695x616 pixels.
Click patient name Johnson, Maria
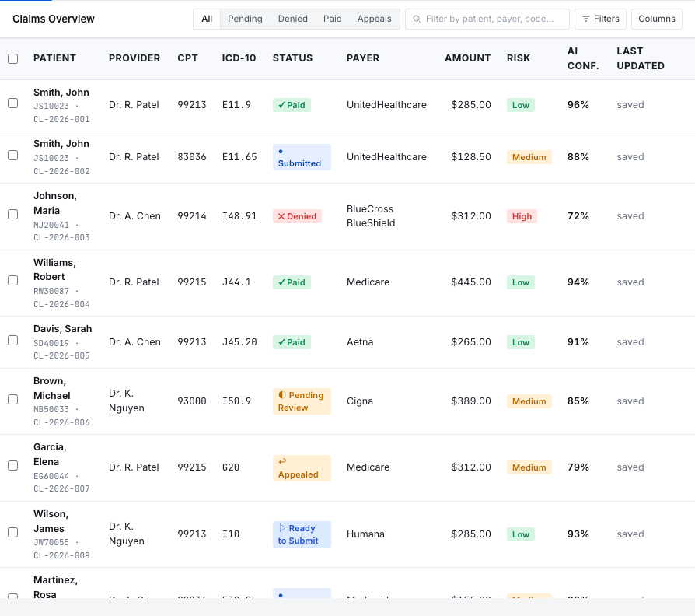click(x=55, y=203)
